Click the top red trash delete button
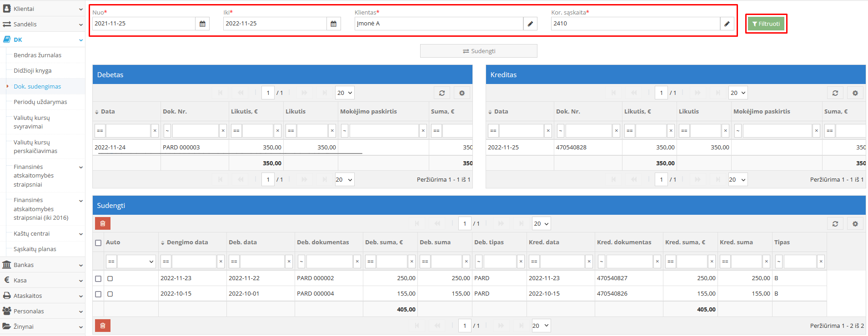This screenshot has width=868, height=336. pyautogui.click(x=103, y=223)
